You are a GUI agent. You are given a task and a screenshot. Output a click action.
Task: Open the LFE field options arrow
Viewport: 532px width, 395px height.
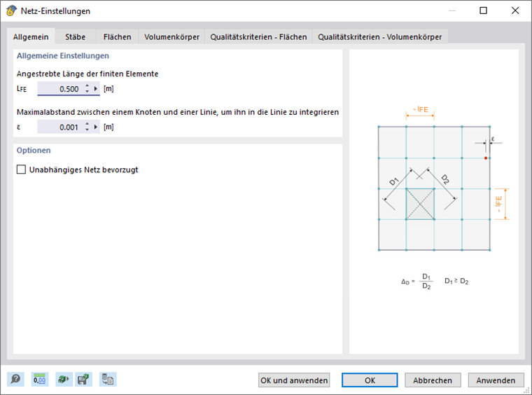96,88
